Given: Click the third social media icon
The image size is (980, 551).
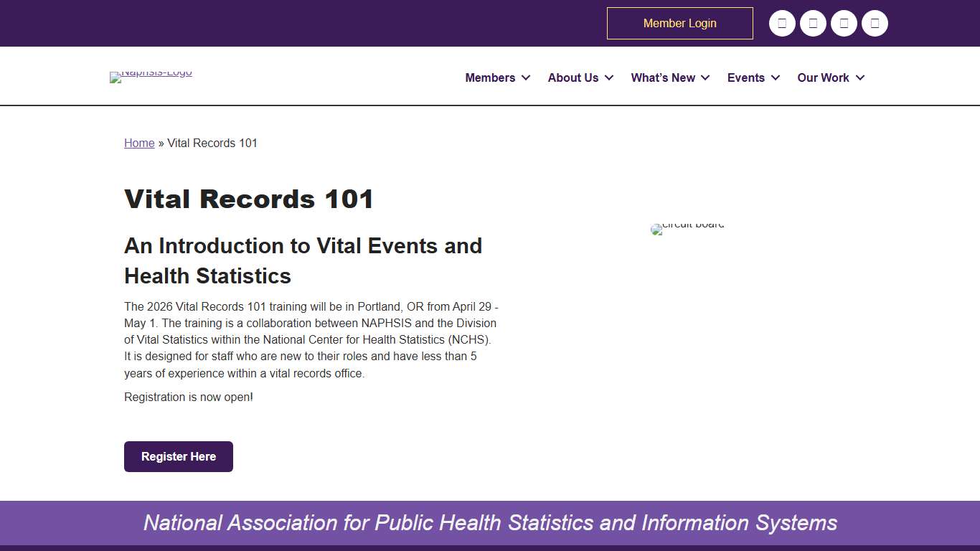Looking at the screenshot, I should click(x=844, y=23).
